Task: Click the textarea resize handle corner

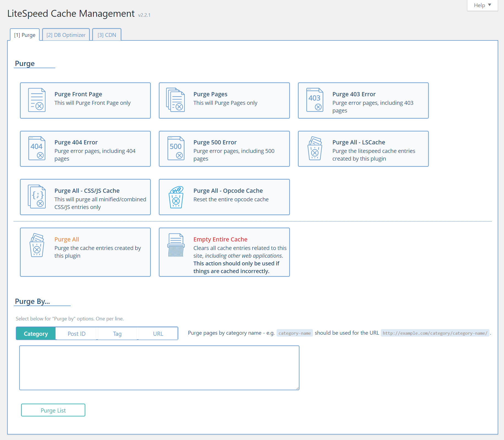Action: [297, 388]
